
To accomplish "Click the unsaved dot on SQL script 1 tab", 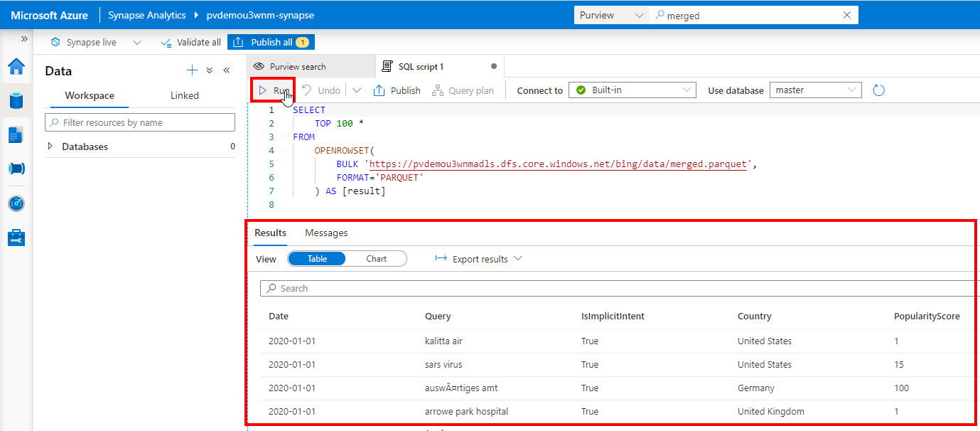I will tap(494, 67).
